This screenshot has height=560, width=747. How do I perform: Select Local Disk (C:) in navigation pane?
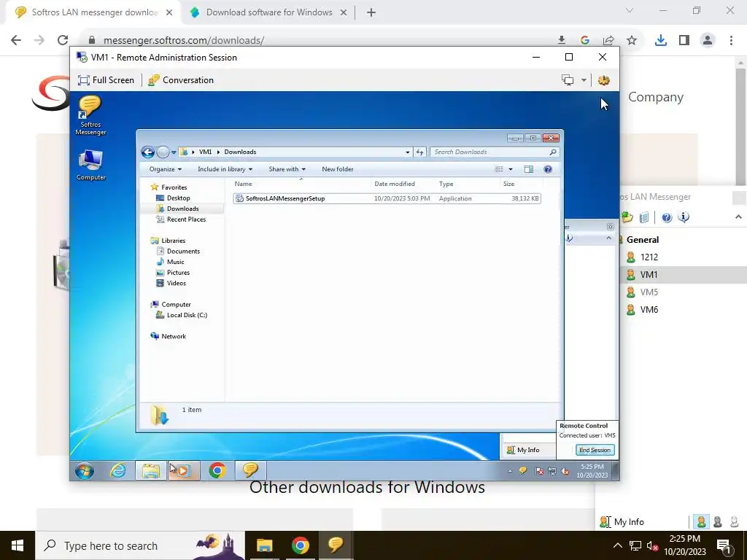(x=186, y=315)
